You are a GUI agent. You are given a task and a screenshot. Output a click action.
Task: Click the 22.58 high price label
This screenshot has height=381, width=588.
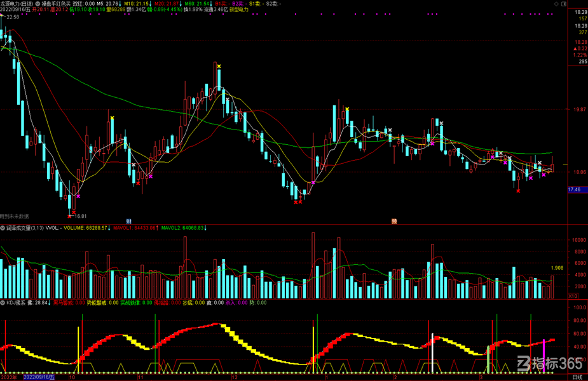(13, 17)
